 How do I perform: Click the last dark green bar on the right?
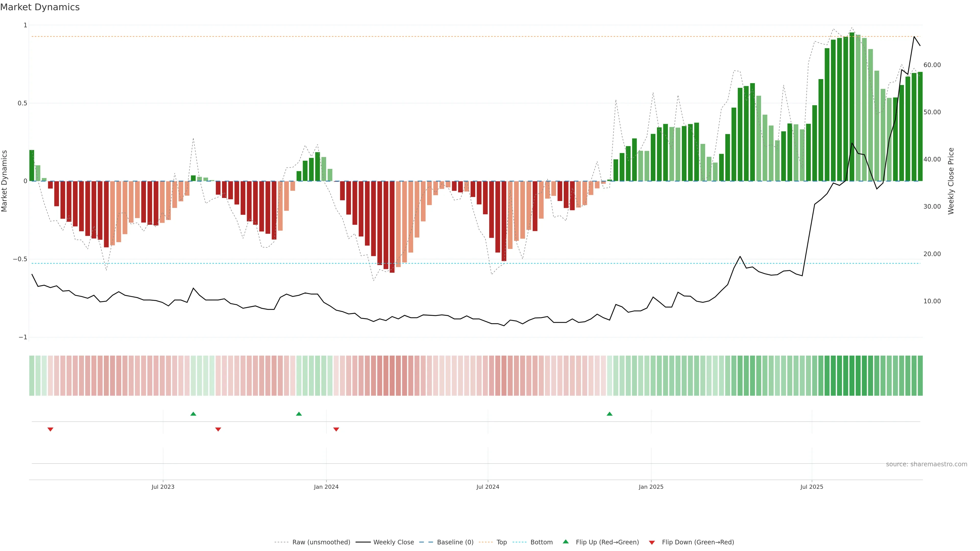(x=920, y=126)
